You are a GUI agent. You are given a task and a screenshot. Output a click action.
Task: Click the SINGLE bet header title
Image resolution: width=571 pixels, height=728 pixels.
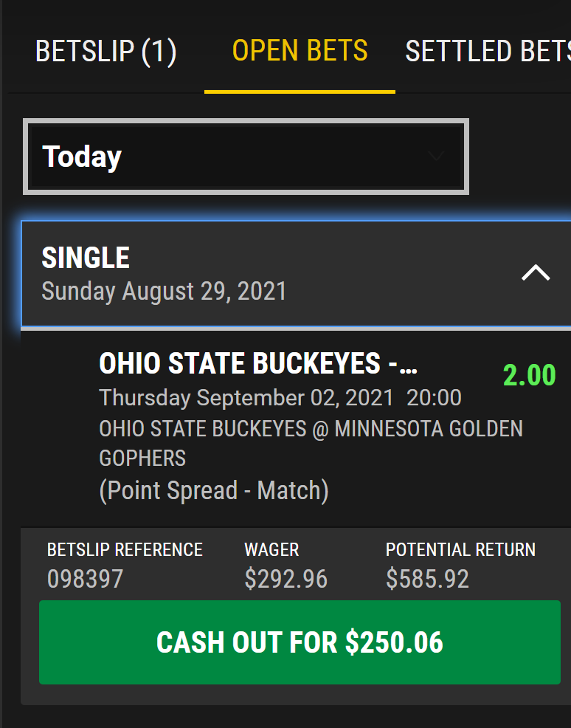point(86,258)
